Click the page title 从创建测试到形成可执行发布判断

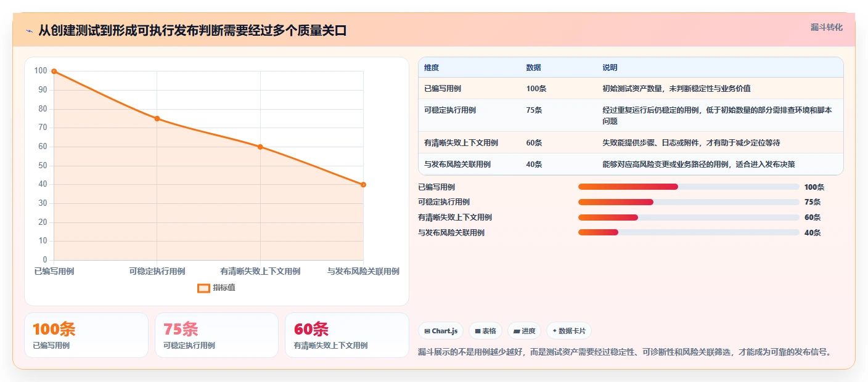click(x=192, y=31)
